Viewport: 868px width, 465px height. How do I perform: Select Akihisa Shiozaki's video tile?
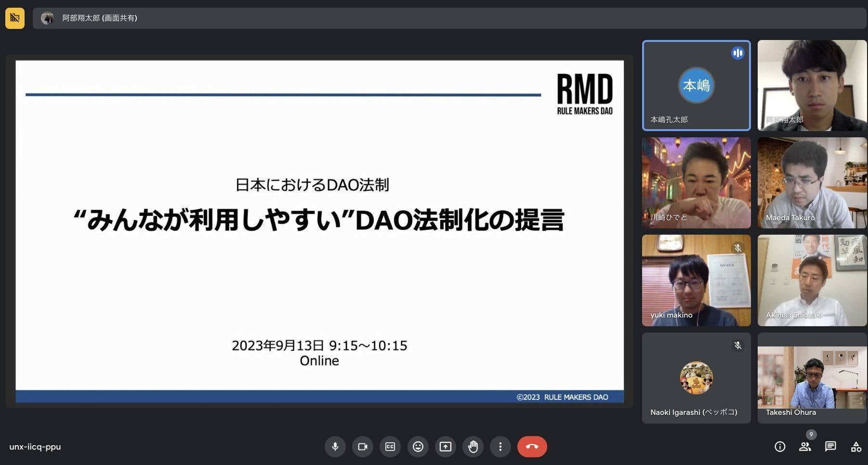pos(812,280)
